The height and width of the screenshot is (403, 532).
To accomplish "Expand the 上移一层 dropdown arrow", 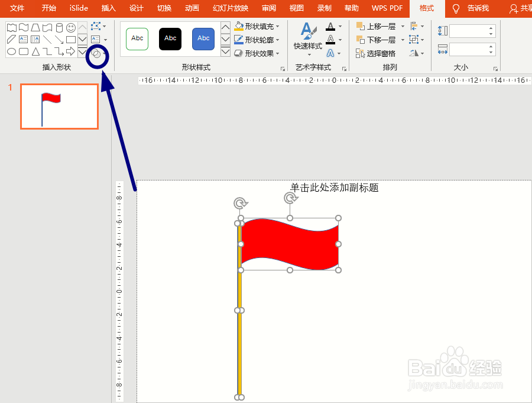I will (x=403, y=26).
